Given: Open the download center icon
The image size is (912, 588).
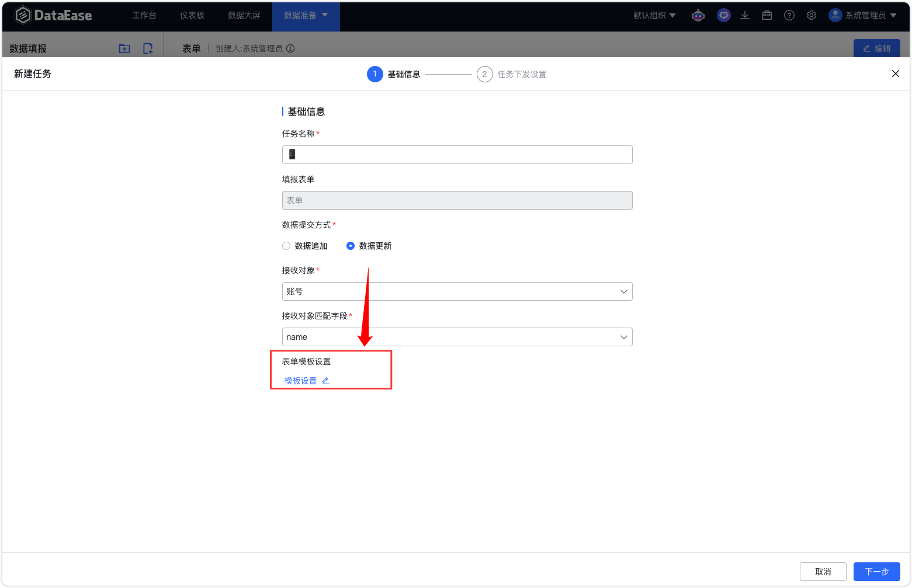Looking at the screenshot, I should pyautogui.click(x=745, y=16).
